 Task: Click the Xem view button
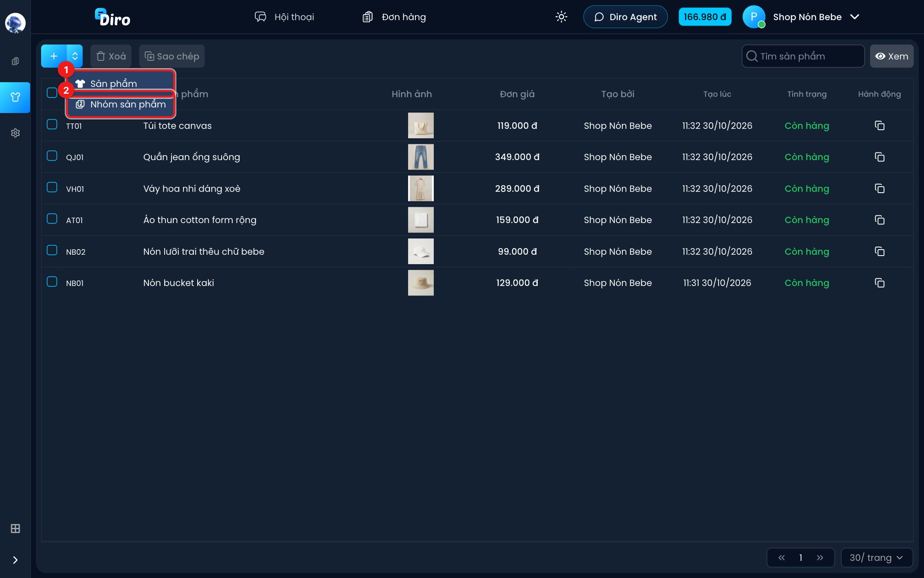pos(891,56)
